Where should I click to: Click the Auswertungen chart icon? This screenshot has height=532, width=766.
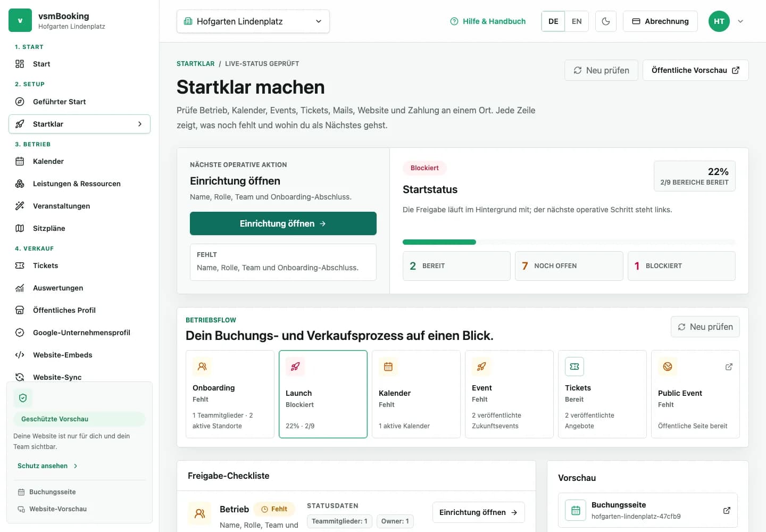[20, 288]
